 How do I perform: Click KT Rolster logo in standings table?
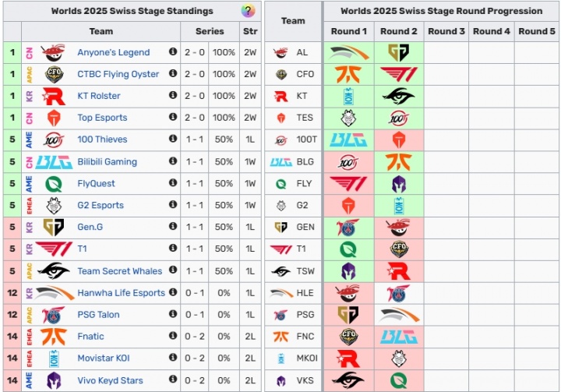(54, 97)
